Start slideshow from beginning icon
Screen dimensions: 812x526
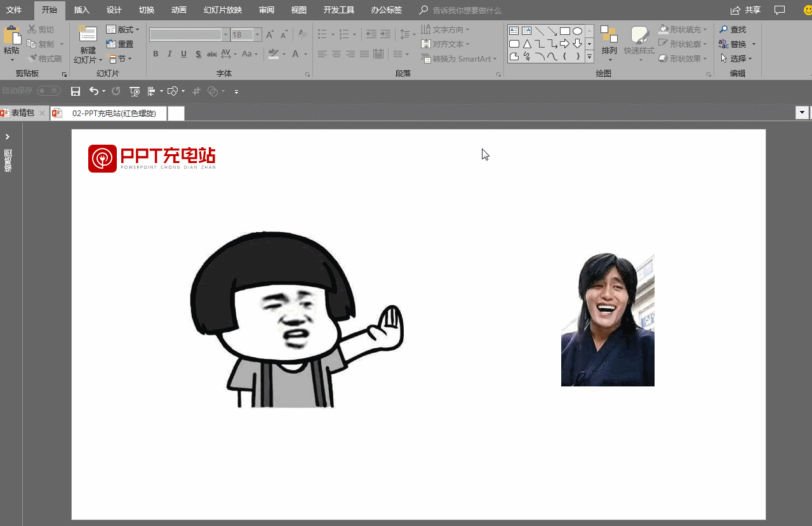pyautogui.click(x=135, y=91)
